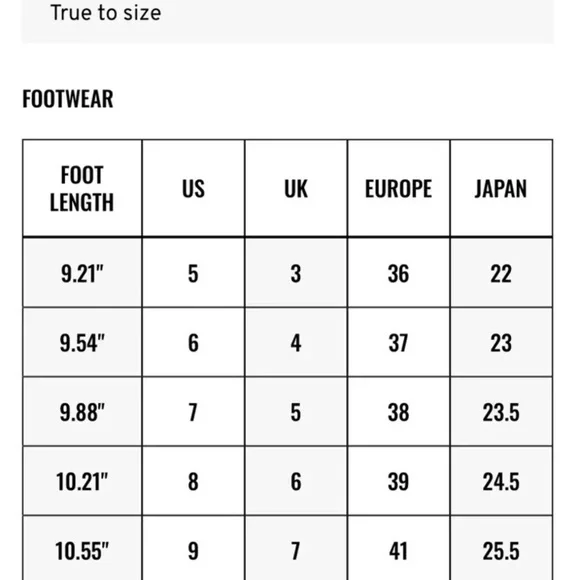The height and width of the screenshot is (580, 580).
Task: Click the UK column header
Action: pyautogui.click(x=296, y=188)
